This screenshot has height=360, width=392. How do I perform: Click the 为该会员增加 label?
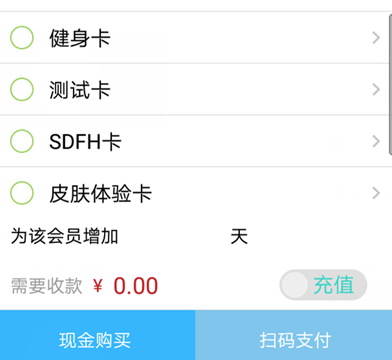pyautogui.click(x=64, y=237)
